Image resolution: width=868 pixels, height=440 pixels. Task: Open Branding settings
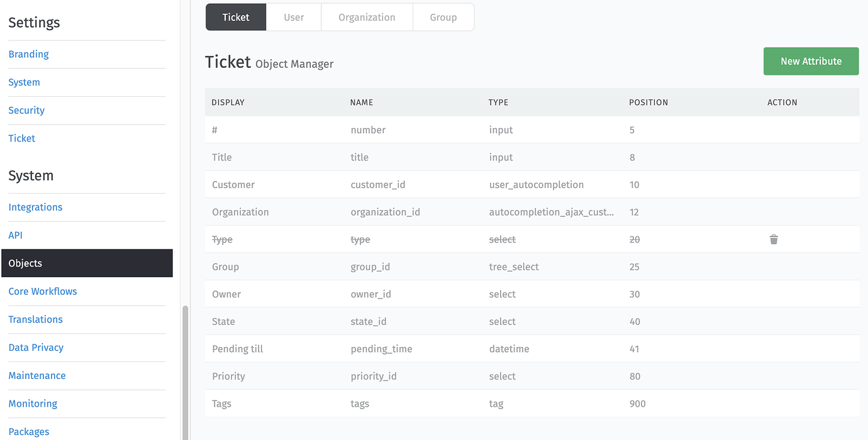click(x=28, y=54)
